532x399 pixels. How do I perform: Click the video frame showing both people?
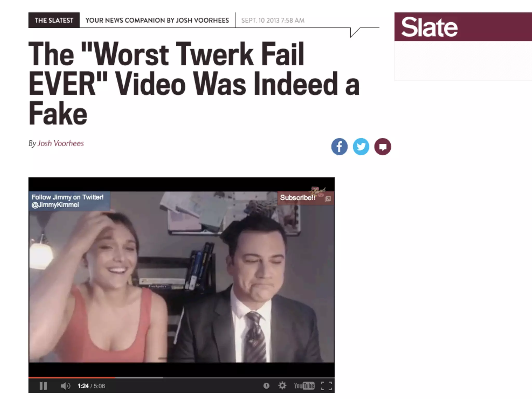pyautogui.click(x=182, y=277)
